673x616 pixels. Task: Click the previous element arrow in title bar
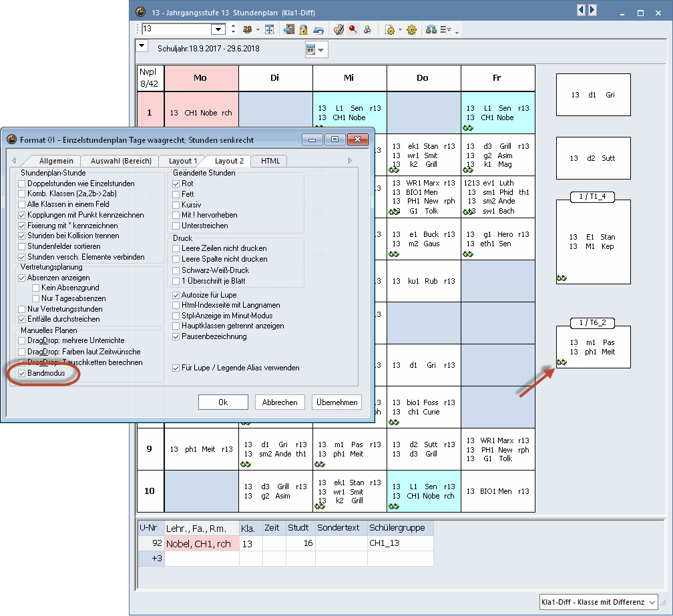[581, 10]
